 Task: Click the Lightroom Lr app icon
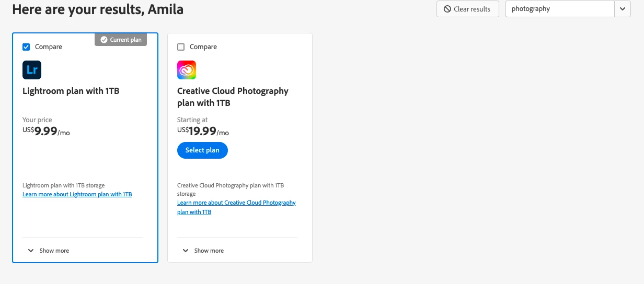(x=32, y=70)
